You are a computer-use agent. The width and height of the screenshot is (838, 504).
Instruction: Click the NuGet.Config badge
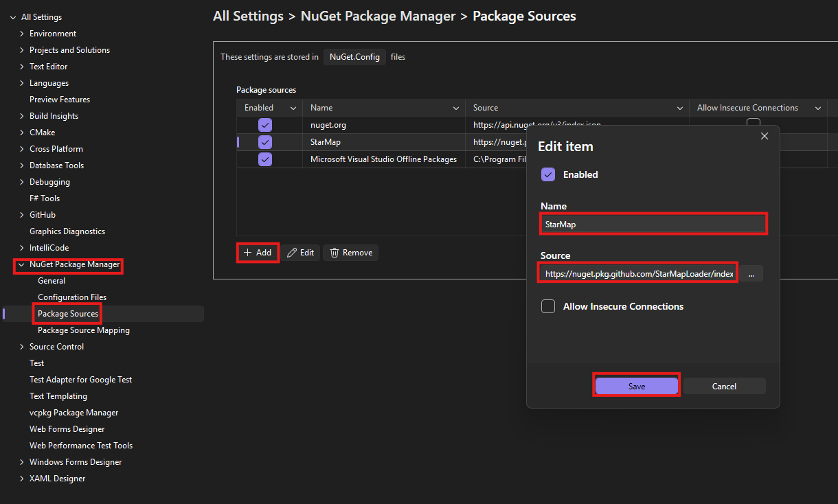tap(354, 57)
